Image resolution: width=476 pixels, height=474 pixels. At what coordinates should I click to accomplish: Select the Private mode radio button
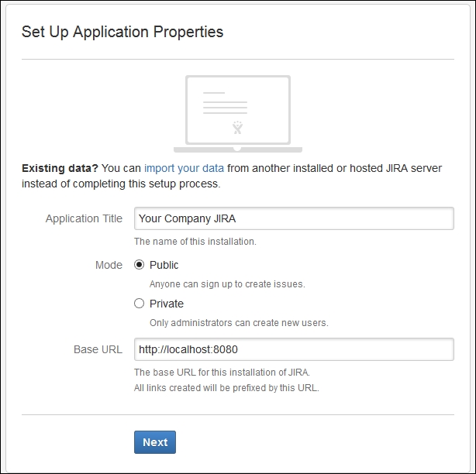140,304
